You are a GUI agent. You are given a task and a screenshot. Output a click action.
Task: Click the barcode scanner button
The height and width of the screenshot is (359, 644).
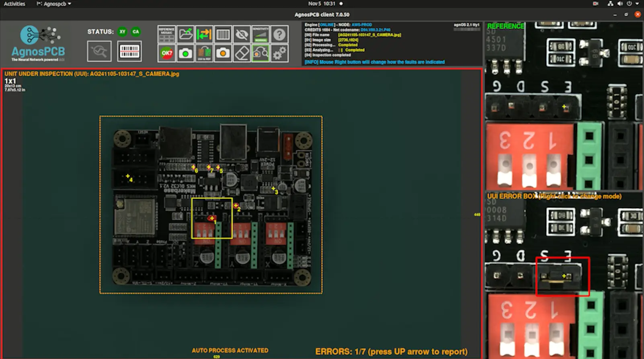pos(129,51)
